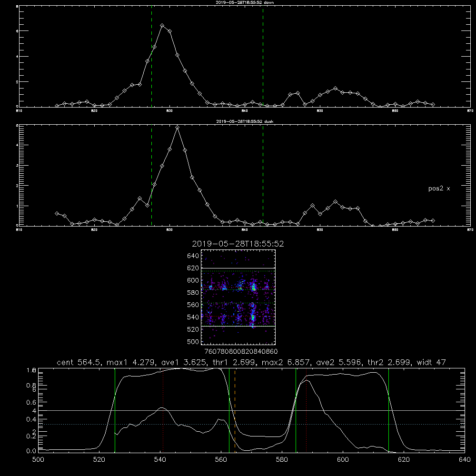Click the '500' x-axis label of bottom plot
The height and width of the screenshot is (476, 476).
pos(38,460)
